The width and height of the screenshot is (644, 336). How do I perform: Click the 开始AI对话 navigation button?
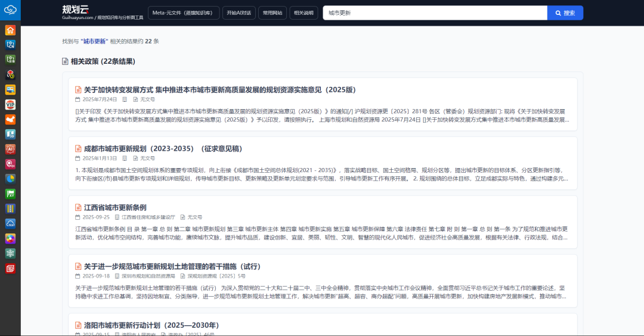point(239,13)
